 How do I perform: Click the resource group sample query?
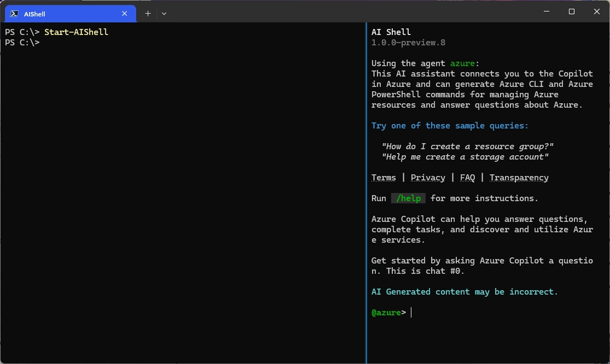(468, 146)
